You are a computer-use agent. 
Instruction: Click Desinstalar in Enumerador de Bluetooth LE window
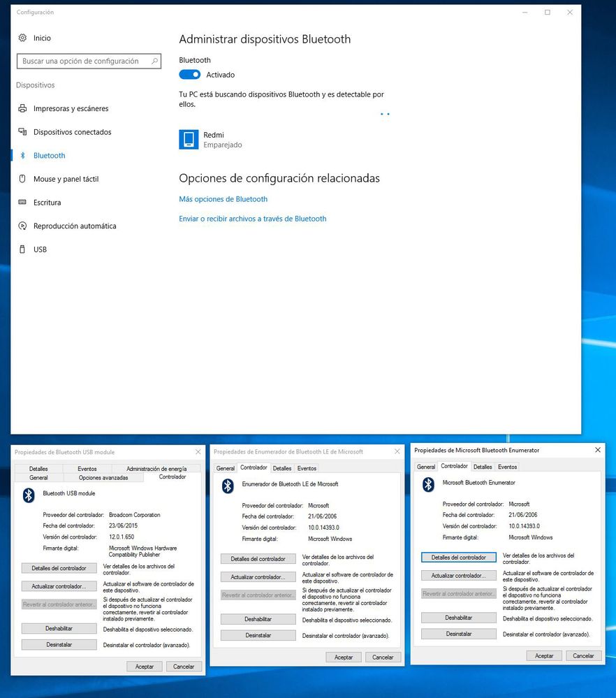258,635
